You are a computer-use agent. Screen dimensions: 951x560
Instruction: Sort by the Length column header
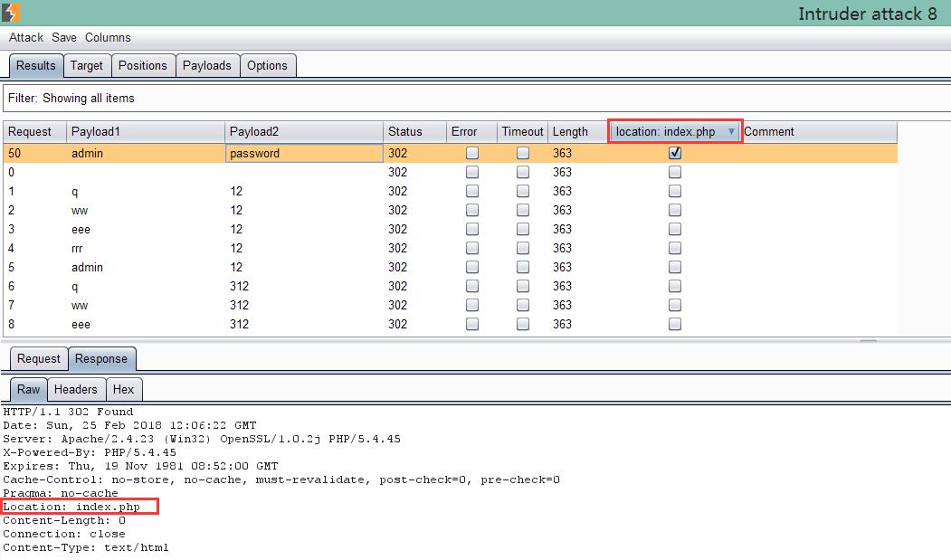click(x=570, y=132)
